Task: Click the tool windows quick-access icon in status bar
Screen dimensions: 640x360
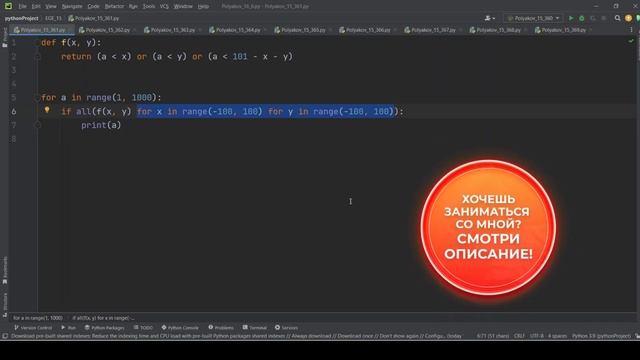Action: coord(5,336)
